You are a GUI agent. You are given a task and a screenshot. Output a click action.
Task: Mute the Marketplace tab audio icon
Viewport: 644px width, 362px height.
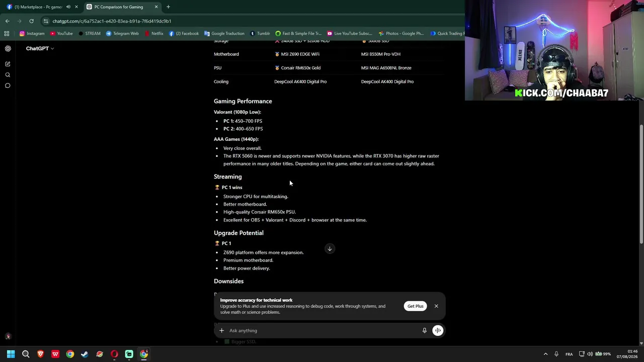(x=68, y=7)
